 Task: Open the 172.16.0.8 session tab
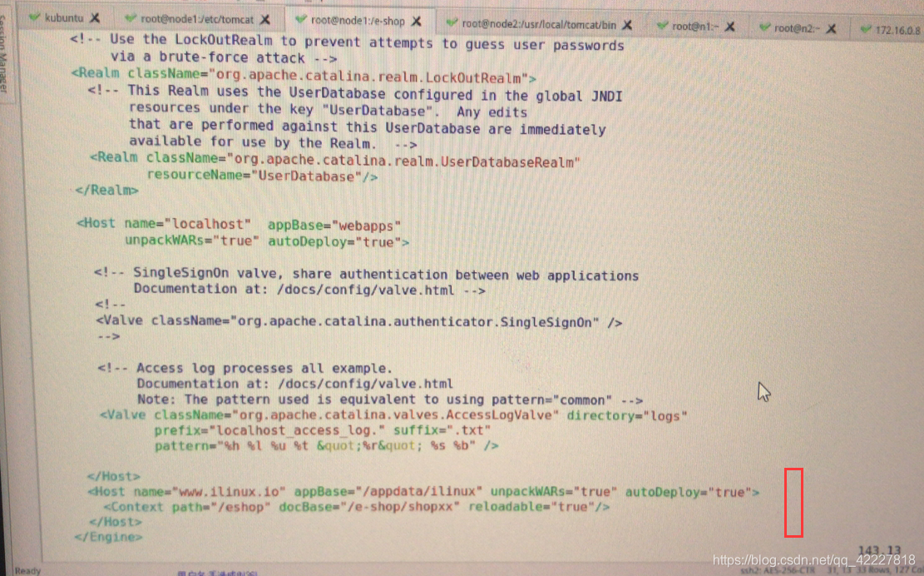[x=897, y=30]
